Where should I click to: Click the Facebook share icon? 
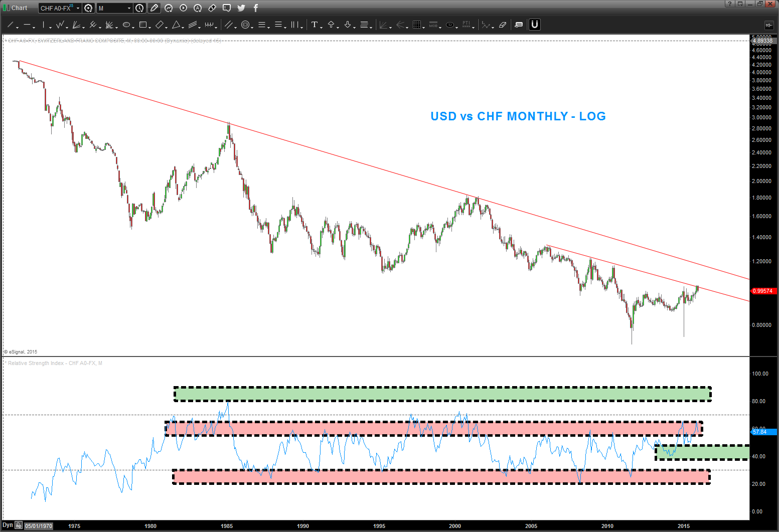tap(255, 8)
